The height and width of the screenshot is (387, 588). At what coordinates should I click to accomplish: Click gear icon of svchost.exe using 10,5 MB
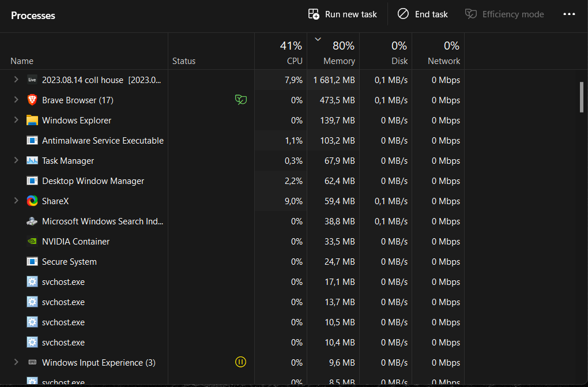pos(32,322)
